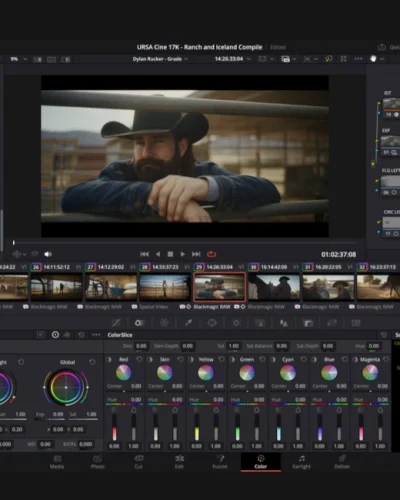The width and height of the screenshot is (400, 500).
Task: Toggle loop playback button
Action: (211, 254)
